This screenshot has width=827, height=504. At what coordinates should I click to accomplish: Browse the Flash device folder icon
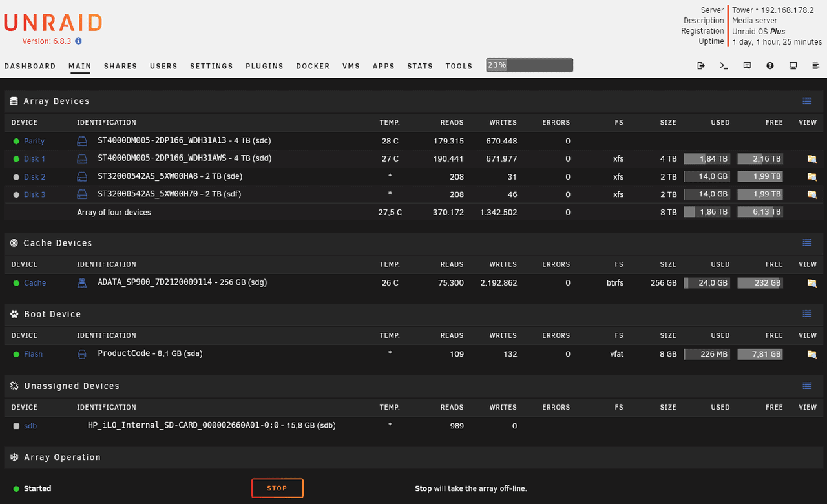(x=811, y=354)
